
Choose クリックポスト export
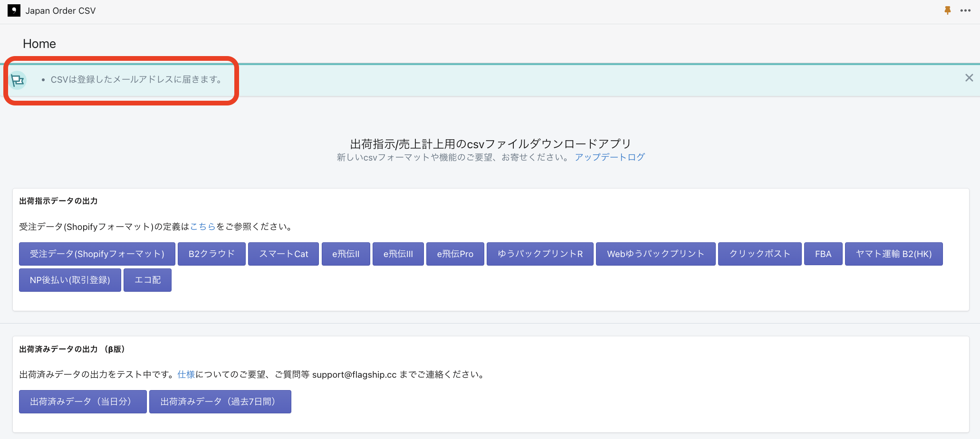click(759, 254)
